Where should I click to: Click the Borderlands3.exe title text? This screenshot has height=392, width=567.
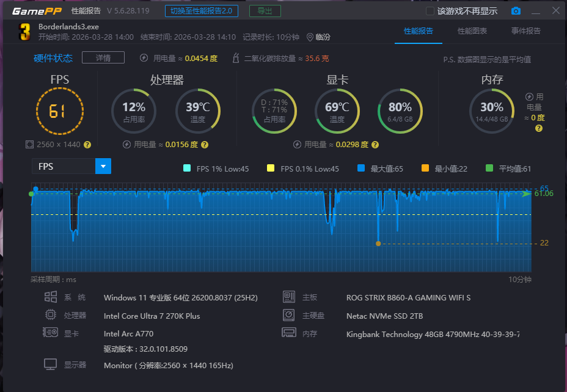coord(68,27)
